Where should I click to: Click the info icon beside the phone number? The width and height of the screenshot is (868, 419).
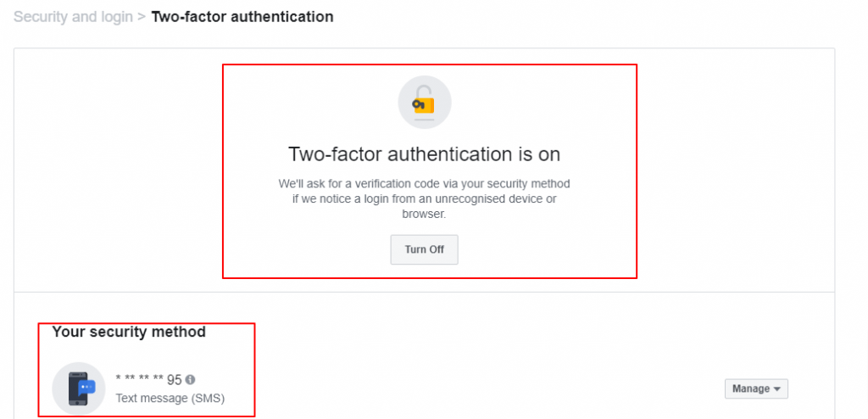[190, 380]
